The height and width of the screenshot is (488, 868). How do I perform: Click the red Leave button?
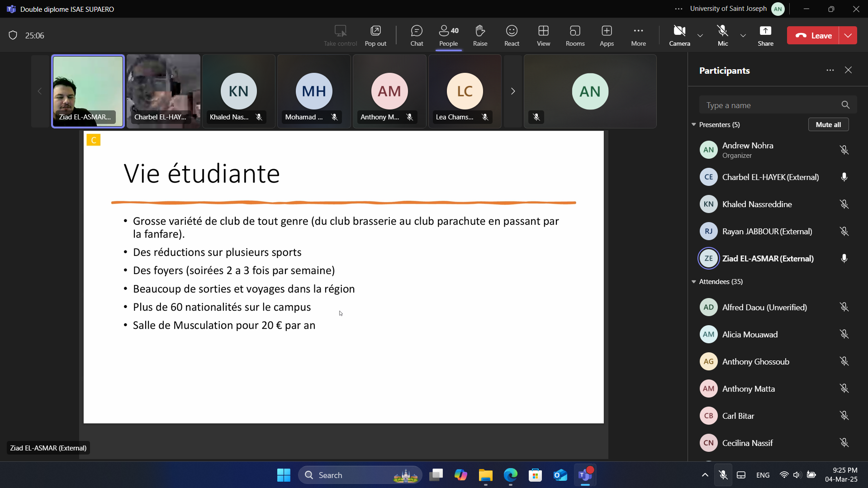point(814,35)
